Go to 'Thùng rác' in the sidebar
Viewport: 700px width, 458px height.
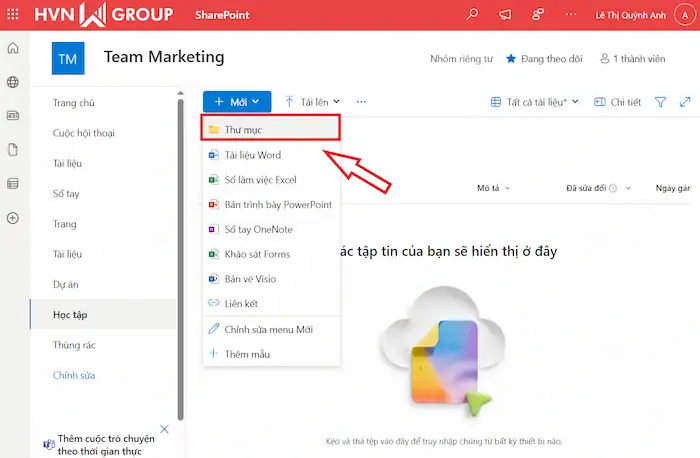tap(73, 345)
